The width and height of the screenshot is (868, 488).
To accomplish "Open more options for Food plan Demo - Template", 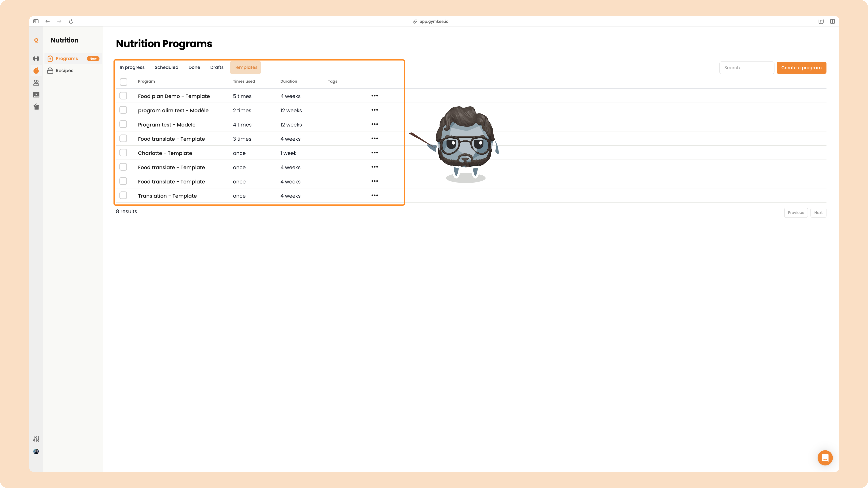I will click(x=374, y=96).
